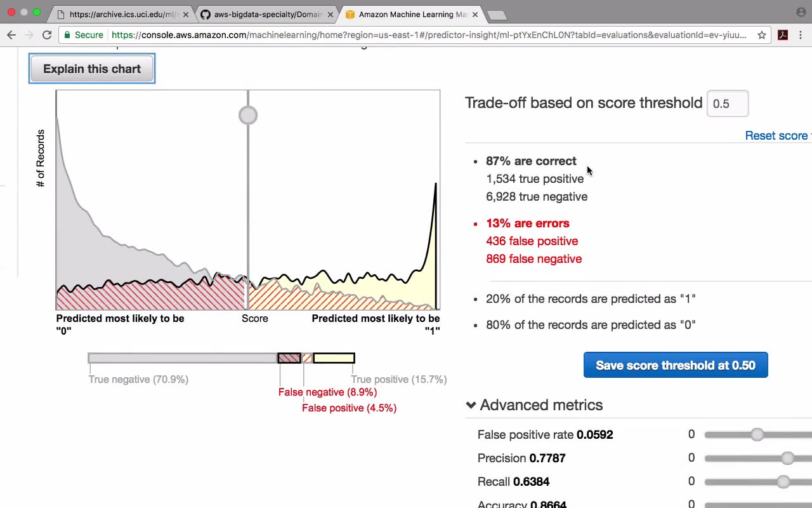Click '1,534 true positive' text
The height and width of the screenshot is (508, 812).
[535, 178]
